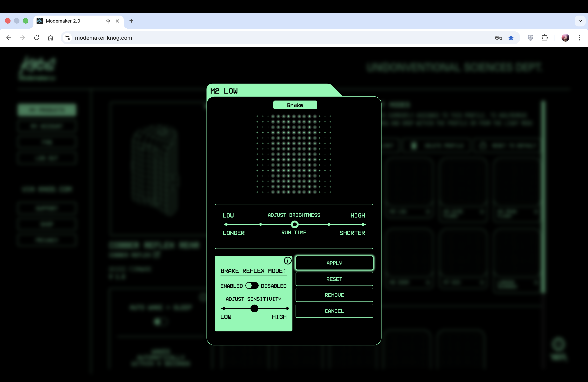Viewport: 588px width, 382px height.
Task: Click the site information icon in the address bar
Action: coord(67,38)
